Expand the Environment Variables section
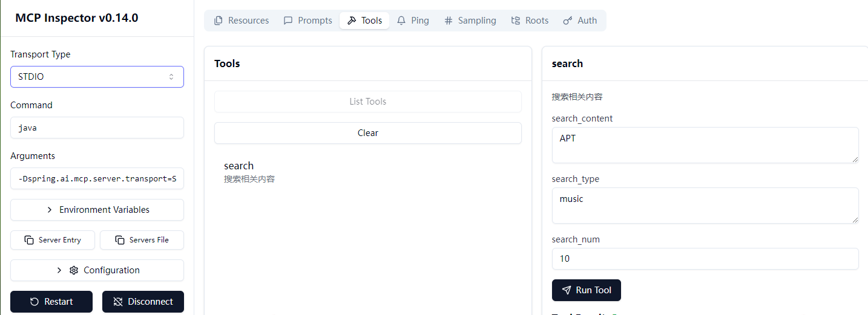 point(97,210)
